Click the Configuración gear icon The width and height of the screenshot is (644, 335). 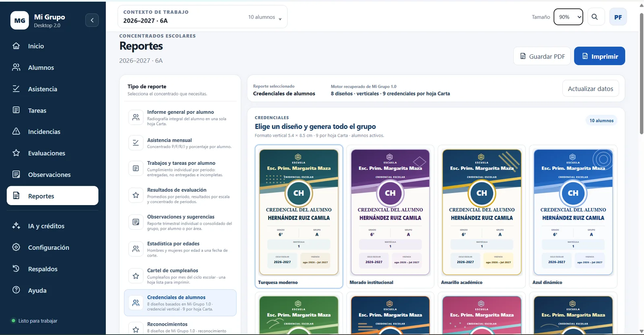click(x=16, y=247)
